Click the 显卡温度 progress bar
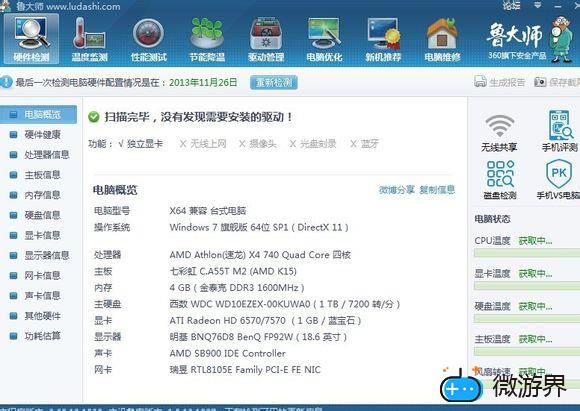This screenshot has width=580, height=411. coord(527,286)
